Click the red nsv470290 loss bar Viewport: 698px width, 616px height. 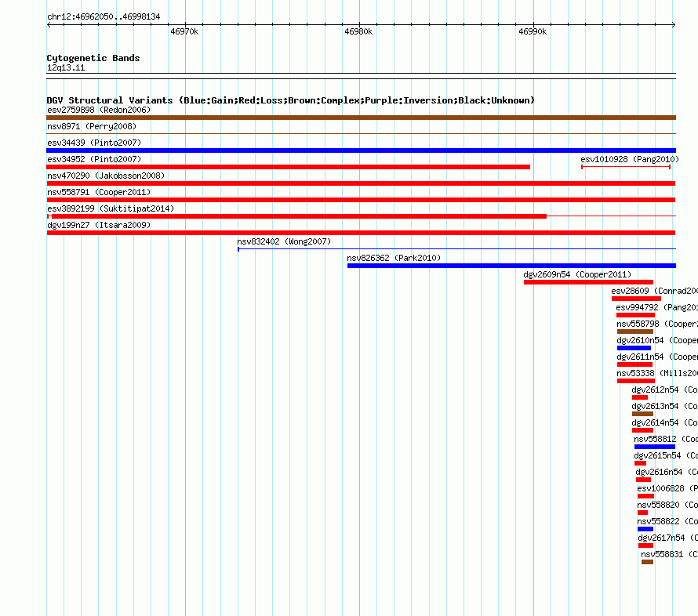[361, 183]
